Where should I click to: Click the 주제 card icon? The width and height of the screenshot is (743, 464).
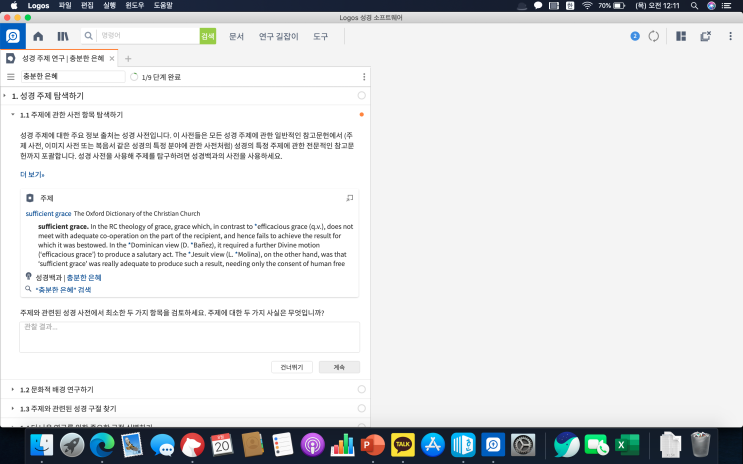coord(30,198)
